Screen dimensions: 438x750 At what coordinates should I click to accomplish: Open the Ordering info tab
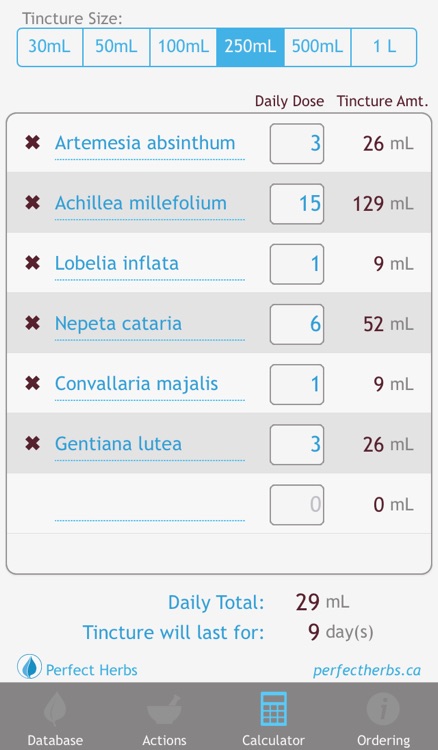pyautogui.click(x=383, y=719)
